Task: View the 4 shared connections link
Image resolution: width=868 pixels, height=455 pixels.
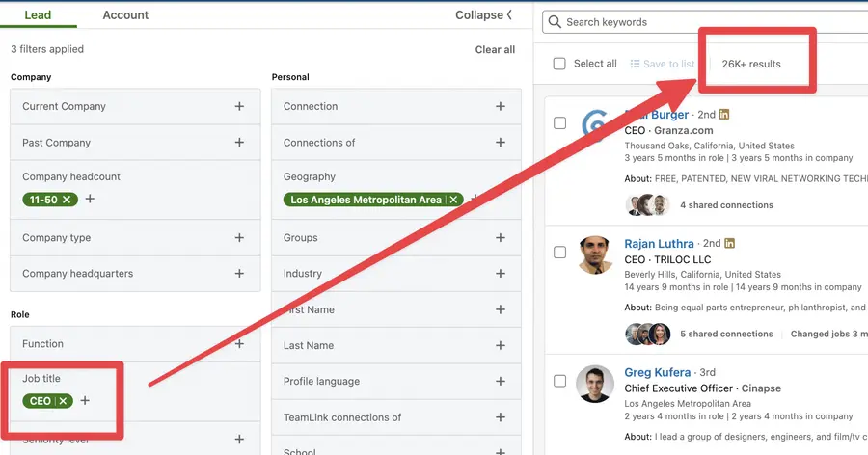Action: (726, 204)
